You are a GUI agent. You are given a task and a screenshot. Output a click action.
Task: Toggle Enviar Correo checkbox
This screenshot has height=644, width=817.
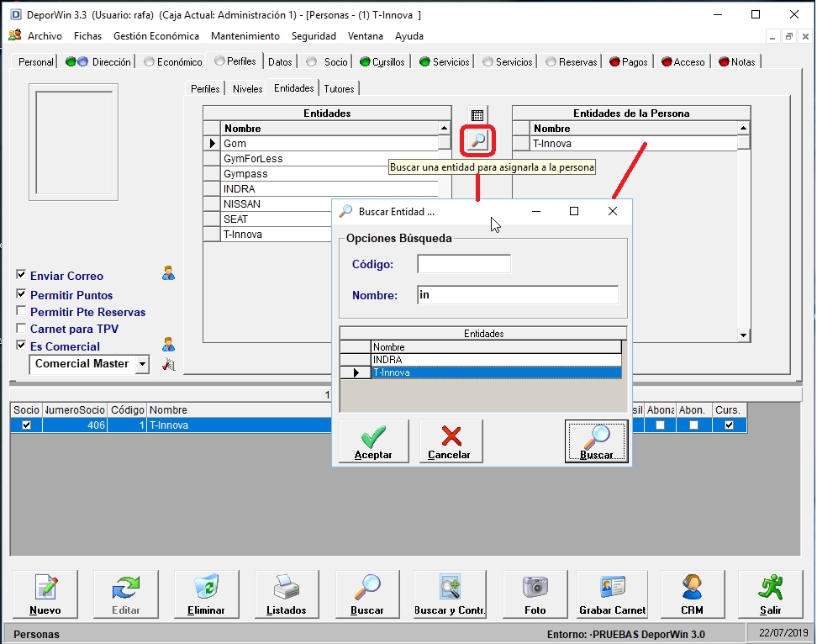[21, 275]
